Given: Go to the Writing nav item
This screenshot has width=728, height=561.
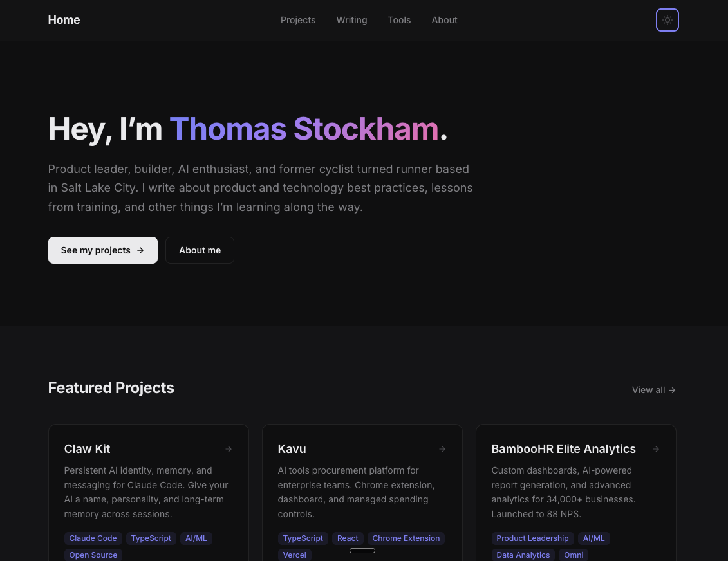Looking at the screenshot, I should (351, 20).
